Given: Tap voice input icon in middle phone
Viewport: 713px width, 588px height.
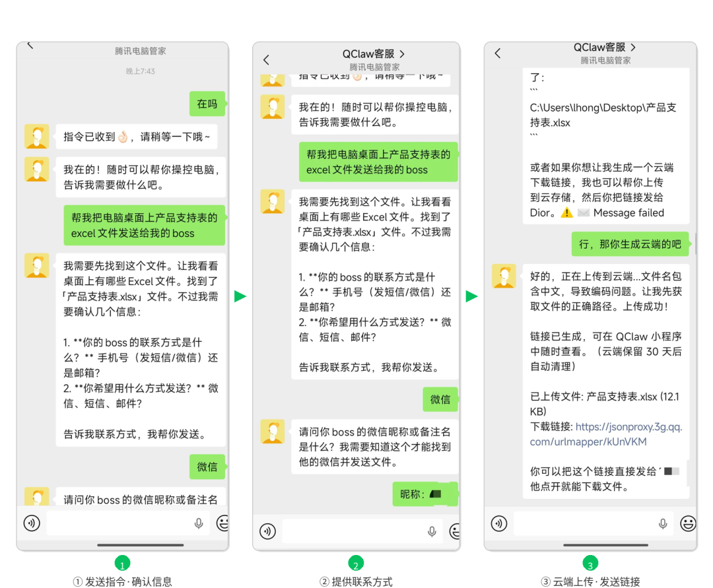Looking at the screenshot, I should click(267, 531).
